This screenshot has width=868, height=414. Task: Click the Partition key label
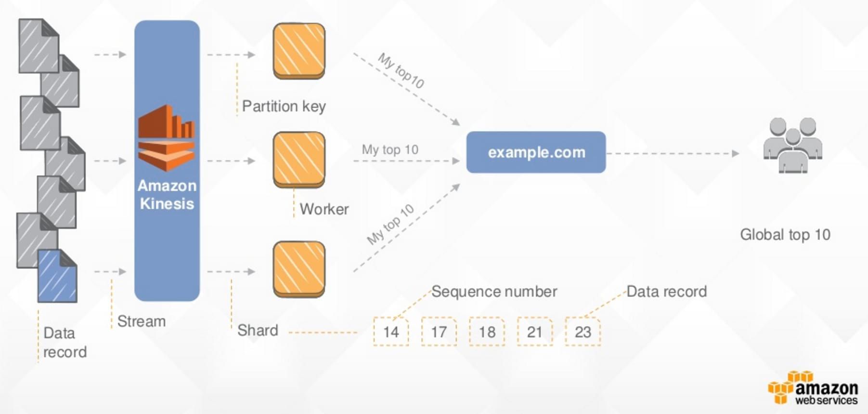pyautogui.click(x=284, y=106)
